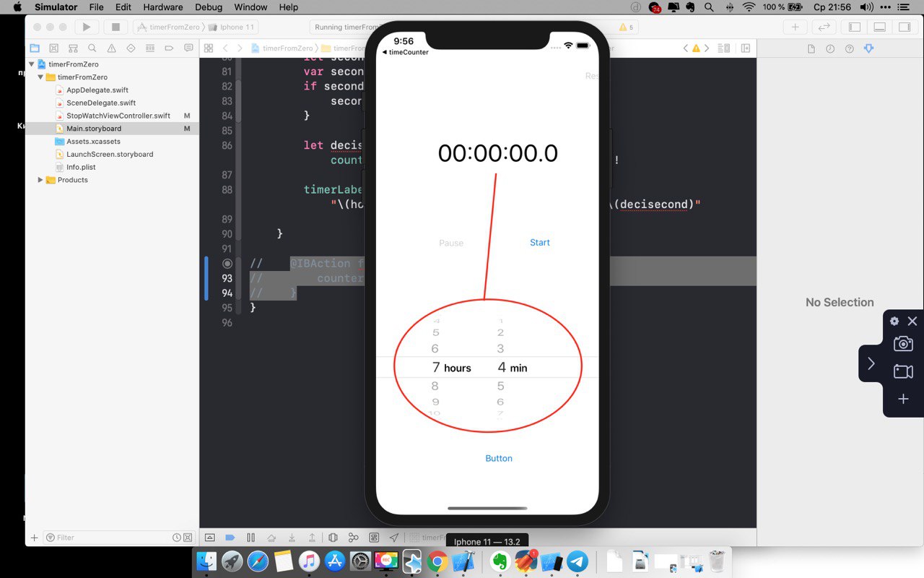This screenshot has height=578, width=924.
Task: Open the History inspector clock icon
Action: [x=830, y=48]
